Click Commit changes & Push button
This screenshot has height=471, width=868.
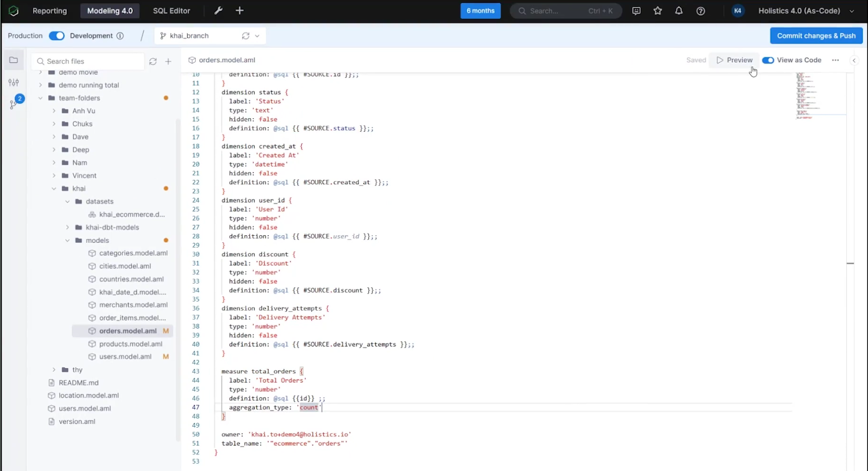[816, 36]
